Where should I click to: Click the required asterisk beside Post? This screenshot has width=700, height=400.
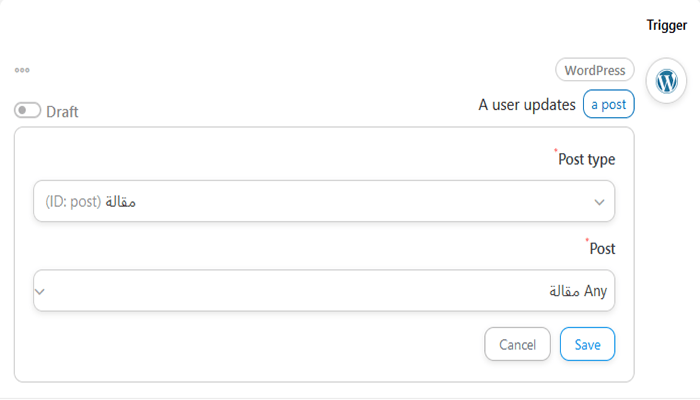(x=587, y=241)
